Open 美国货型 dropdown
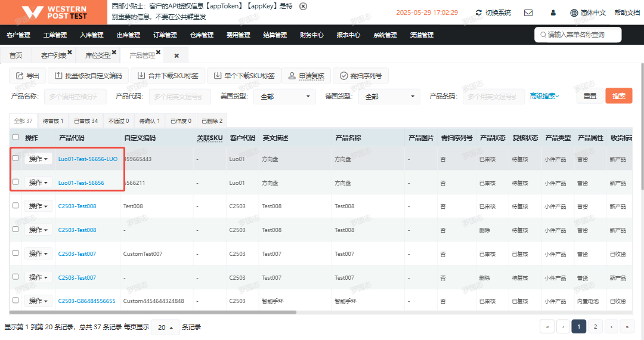The height and width of the screenshot is (340, 644). tap(284, 97)
